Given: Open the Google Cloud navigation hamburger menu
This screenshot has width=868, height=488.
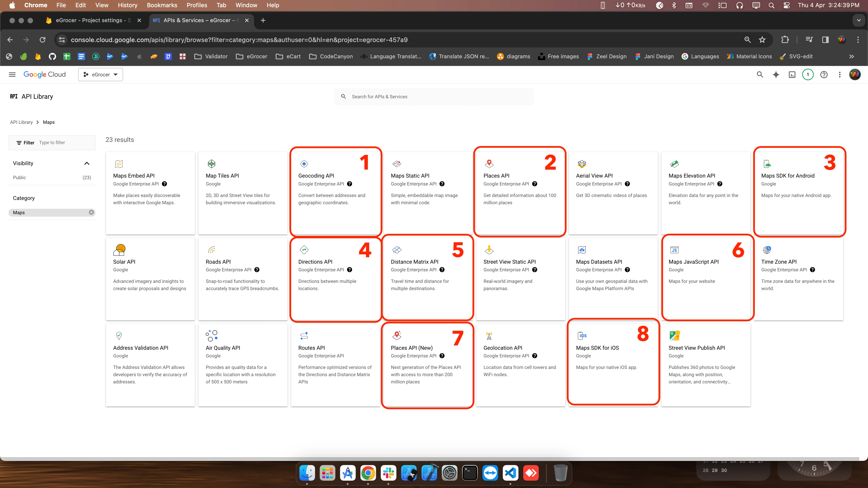Looking at the screenshot, I should pos(12,74).
